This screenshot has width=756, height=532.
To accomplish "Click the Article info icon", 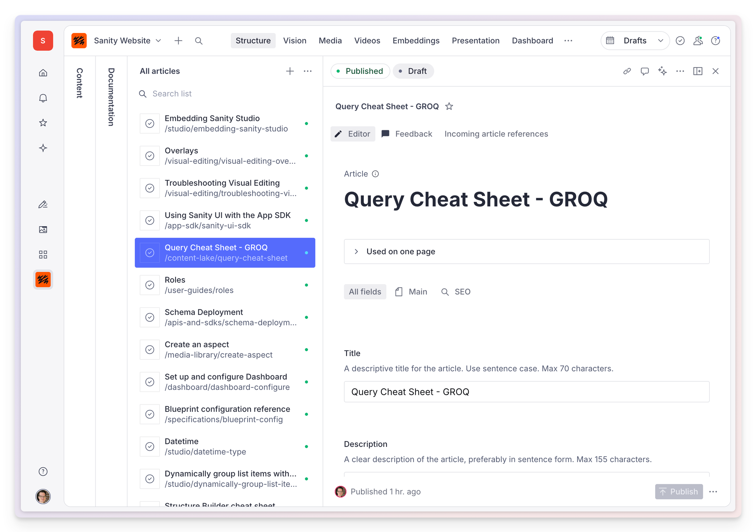I will click(x=375, y=174).
